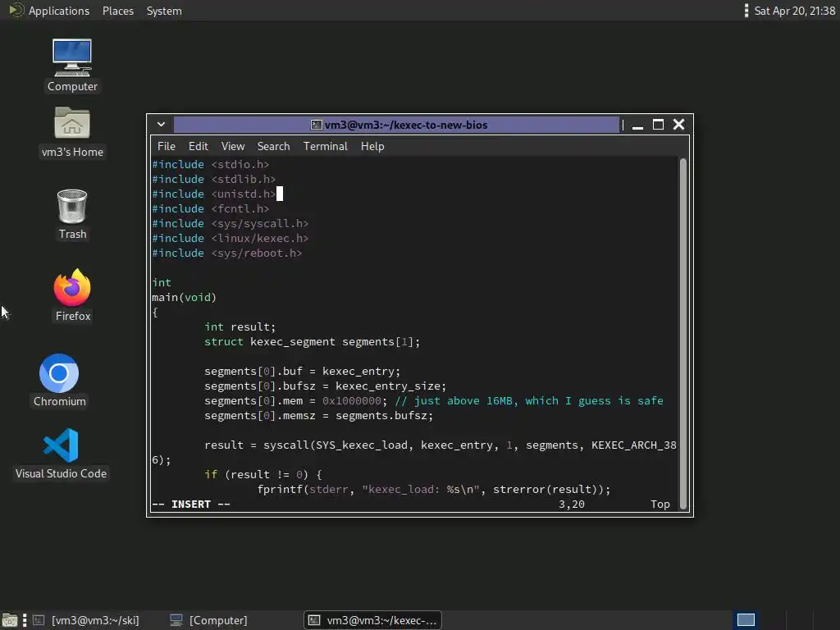Click the "#include <stdlib.h>" line
840x630 pixels.
(x=214, y=179)
